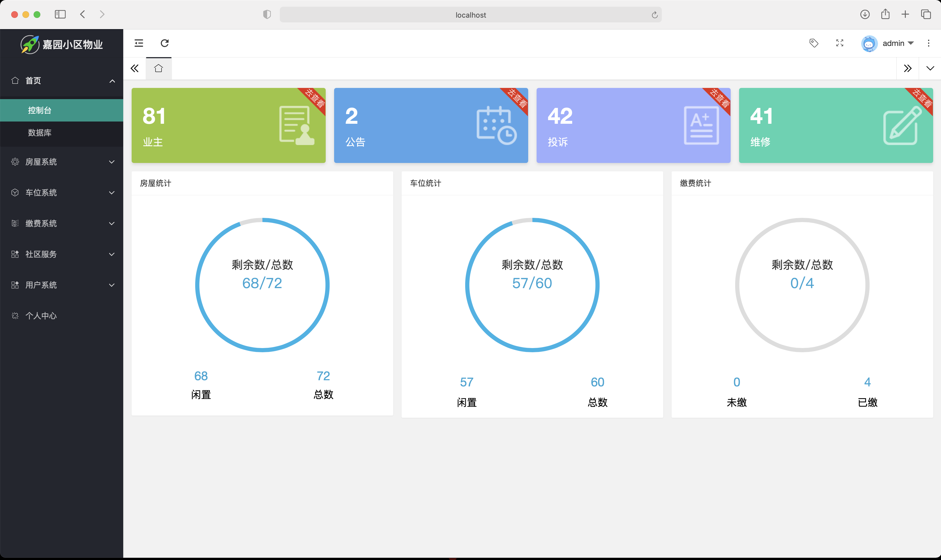
Task: Select 个人中心 in the sidebar
Action: 41,316
